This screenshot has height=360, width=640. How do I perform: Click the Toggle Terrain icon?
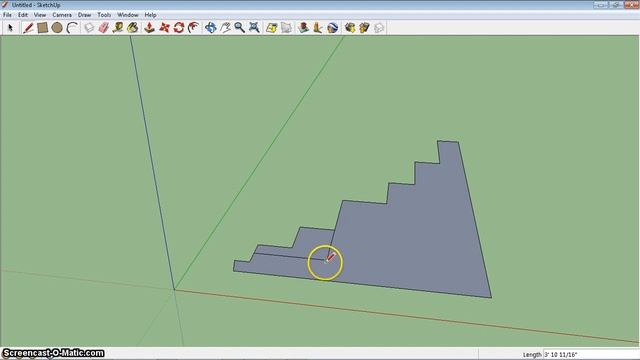pos(286,28)
